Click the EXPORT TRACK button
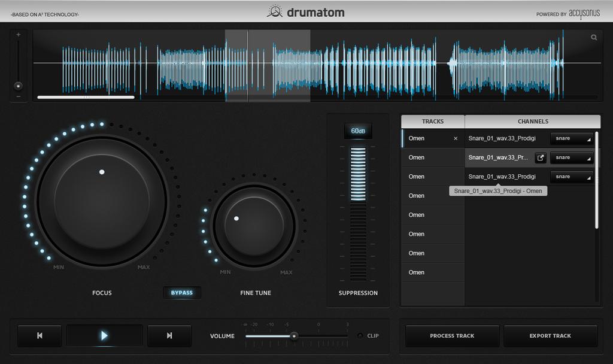 tap(551, 336)
